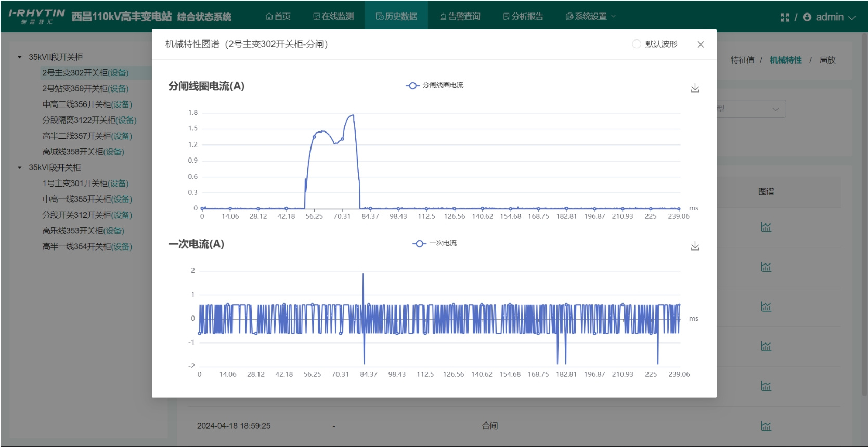The width and height of the screenshot is (868, 448).
Task: Select 中高二线356开关柜 in tree
Action: (87, 104)
